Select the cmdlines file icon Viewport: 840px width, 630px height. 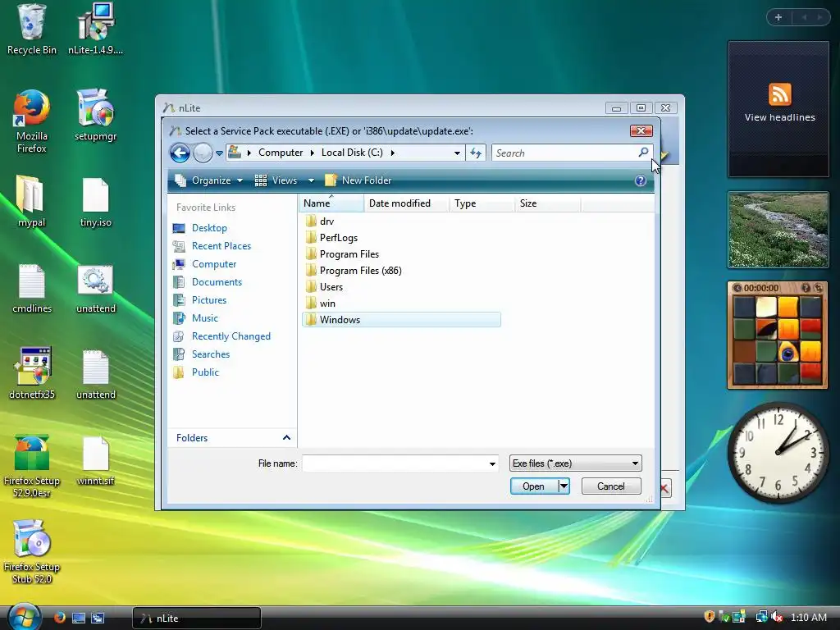point(32,288)
